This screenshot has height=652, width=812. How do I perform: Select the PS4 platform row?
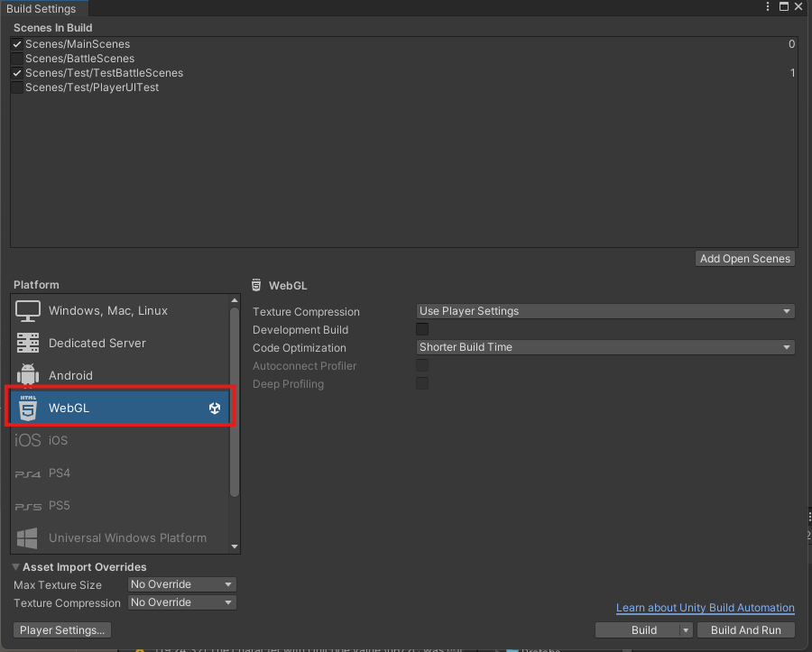pyautogui.click(x=120, y=473)
